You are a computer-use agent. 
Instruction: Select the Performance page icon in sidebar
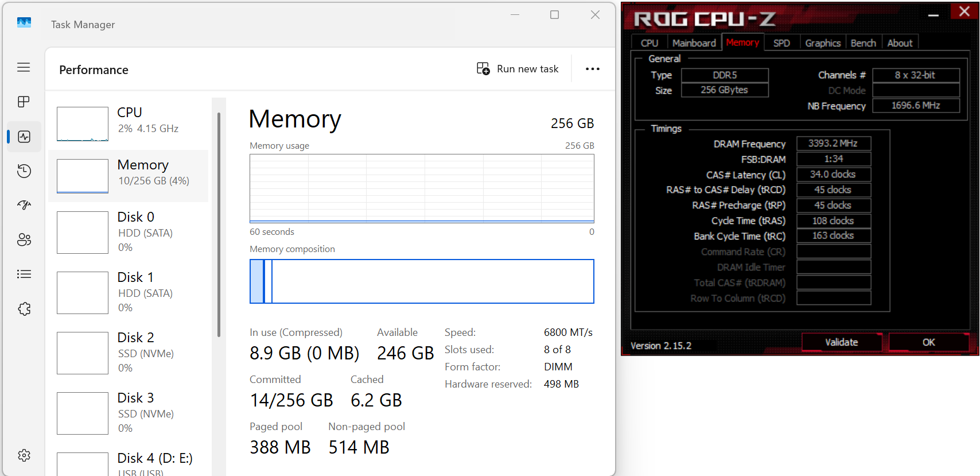point(24,137)
